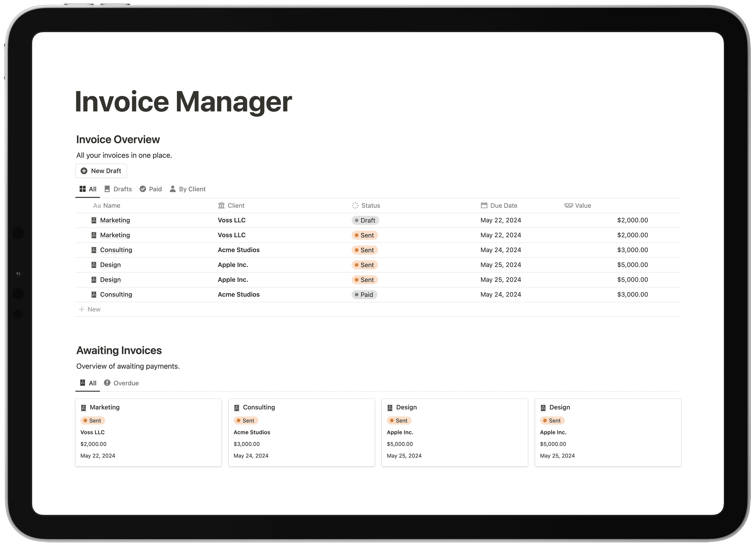This screenshot has height=547, width=756.
Task: Click the New Draft button
Action: coord(101,170)
